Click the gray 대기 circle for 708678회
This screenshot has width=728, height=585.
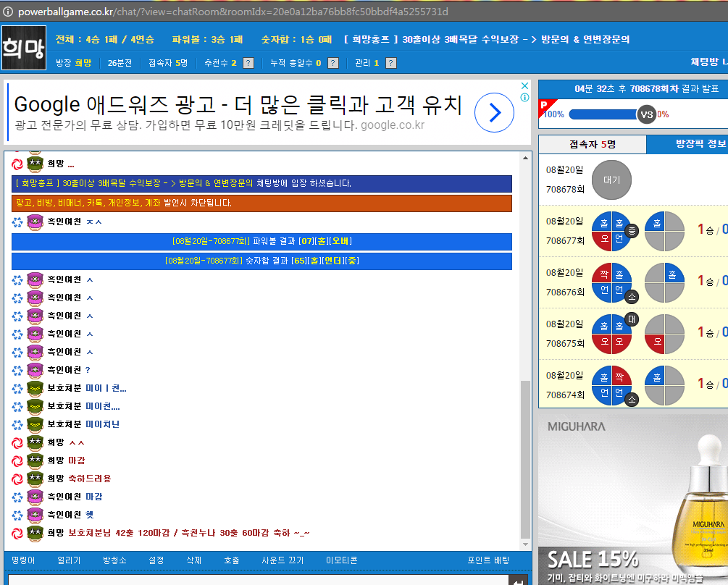[x=611, y=180]
